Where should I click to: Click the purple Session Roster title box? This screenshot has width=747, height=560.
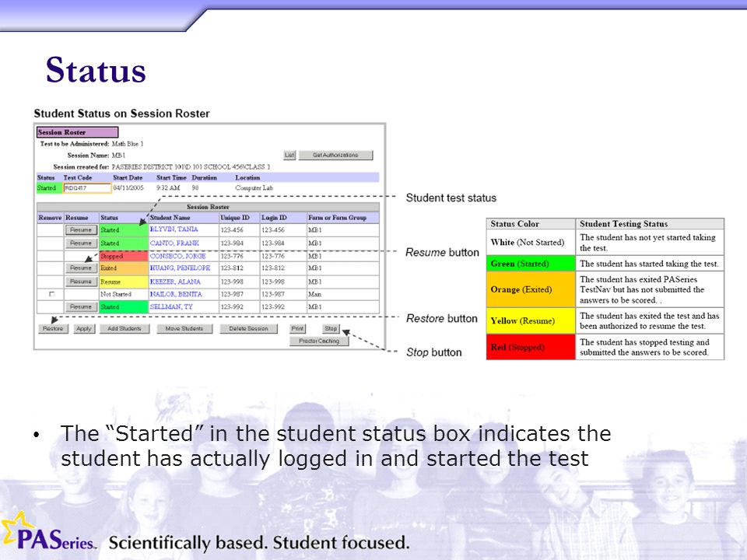(x=77, y=132)
